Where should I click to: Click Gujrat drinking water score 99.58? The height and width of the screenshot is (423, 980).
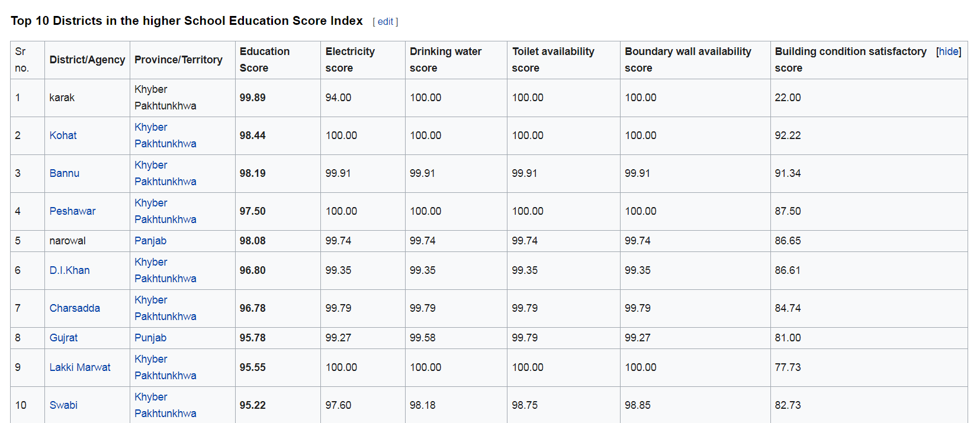click(422, 338)
